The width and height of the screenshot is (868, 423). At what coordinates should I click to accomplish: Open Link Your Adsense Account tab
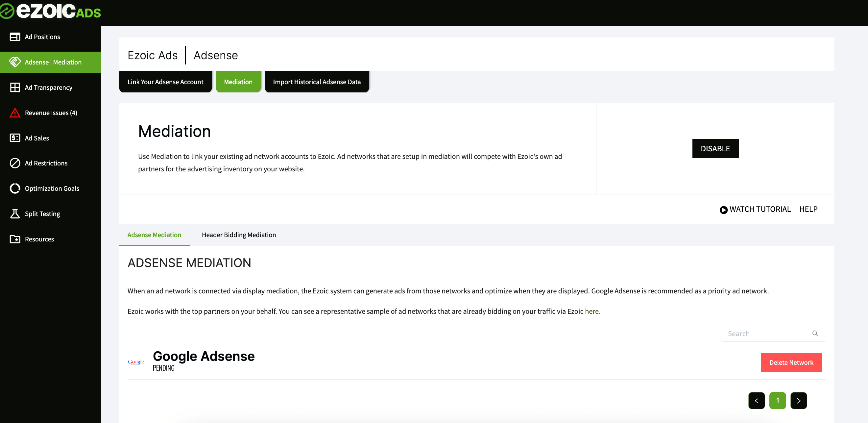coord(165,82)
